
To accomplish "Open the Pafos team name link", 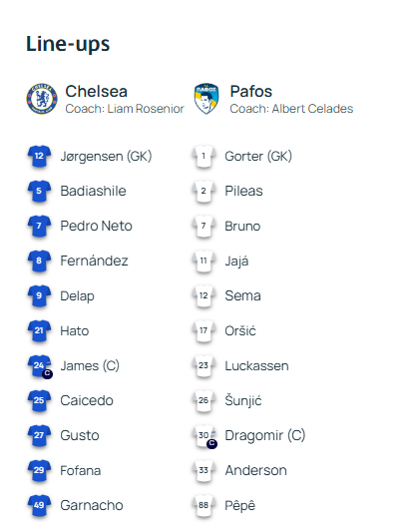I will pos(251,91).
